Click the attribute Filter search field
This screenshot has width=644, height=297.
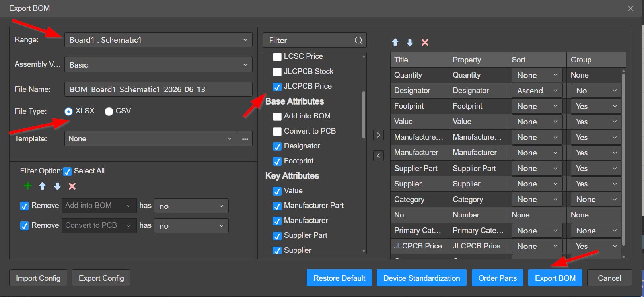(x=314, y=40)
